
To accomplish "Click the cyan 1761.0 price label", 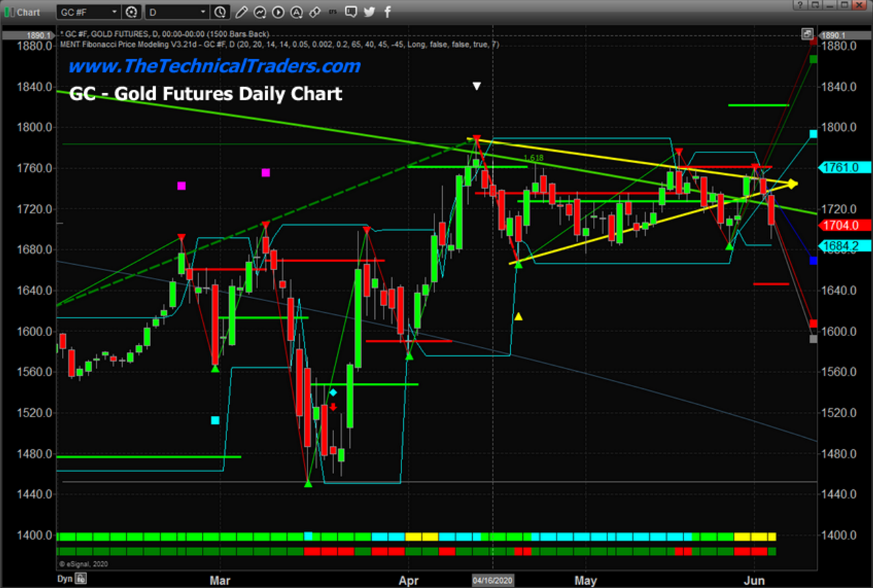I will pos(846,167).
